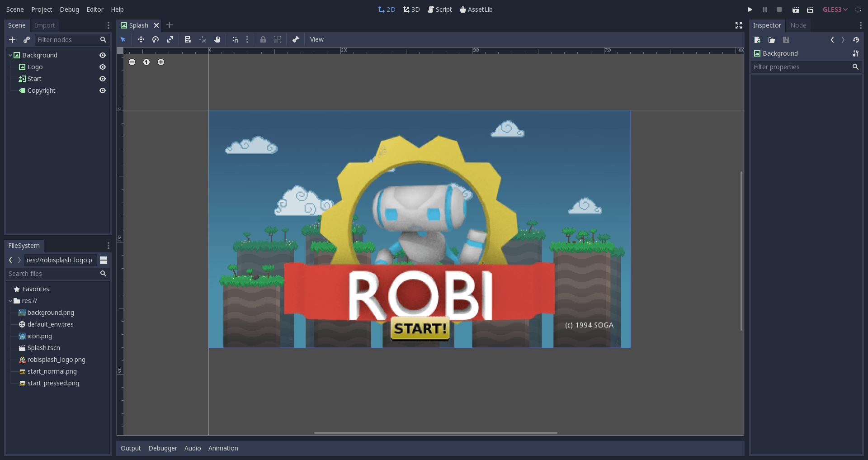This screenshot has height=460, width=868.
Task: Pause the running scene
Action: tap(765, 9)
